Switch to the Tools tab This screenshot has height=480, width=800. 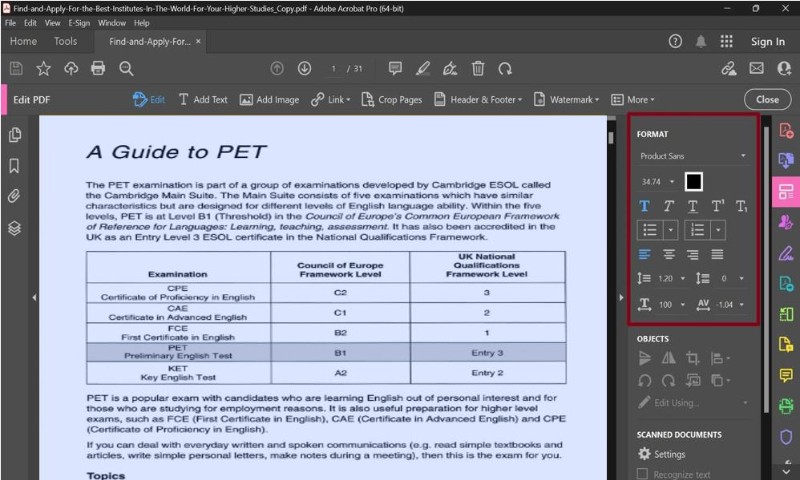click(x=65, y=41)
